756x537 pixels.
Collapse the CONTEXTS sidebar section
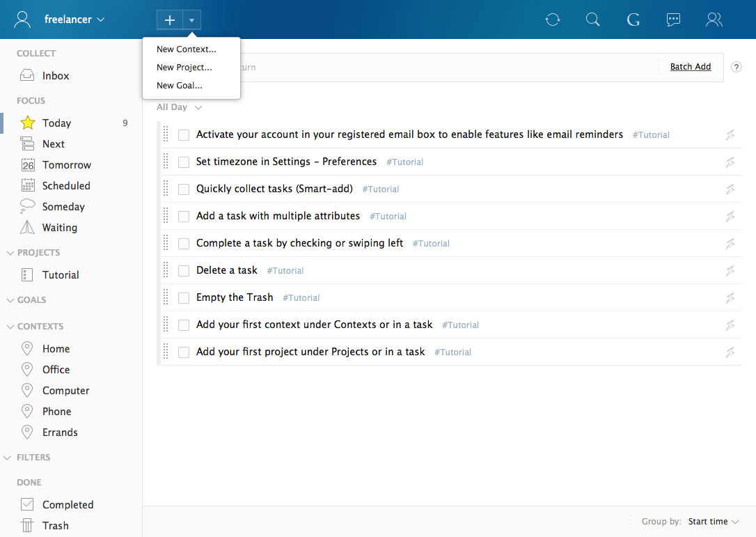10,327
